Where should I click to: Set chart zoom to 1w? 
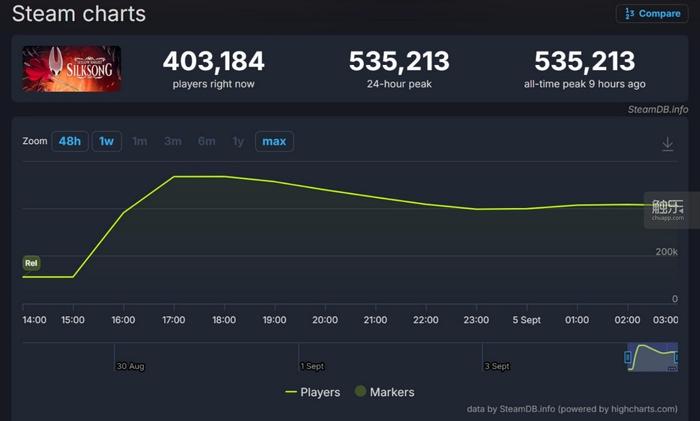(x=106, y=141)
